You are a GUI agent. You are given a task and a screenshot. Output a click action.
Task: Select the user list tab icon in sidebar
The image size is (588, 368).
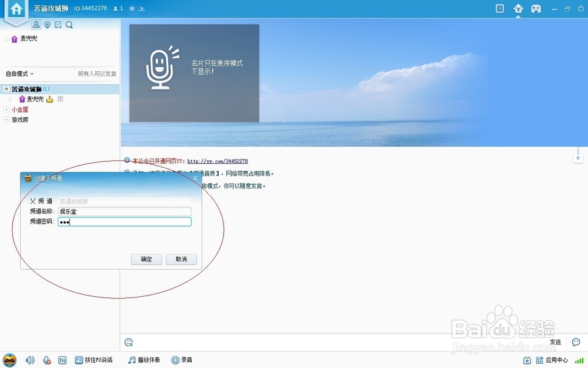36,25
